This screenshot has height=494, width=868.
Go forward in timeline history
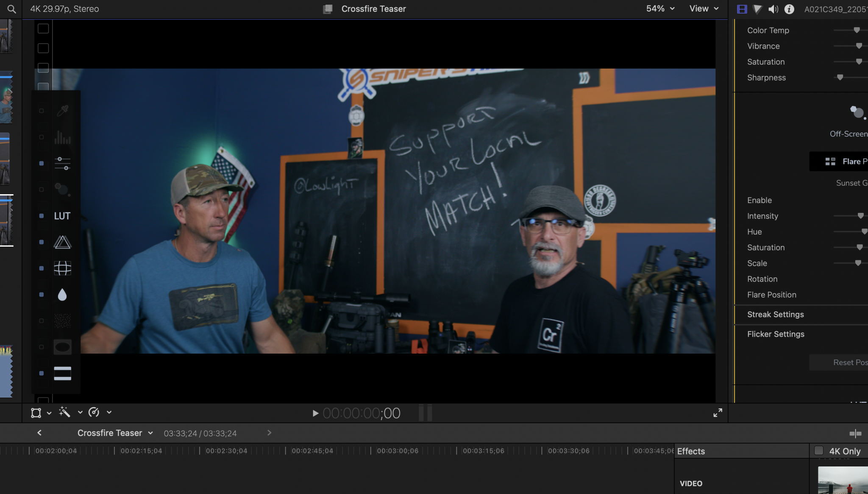(269, 433)
